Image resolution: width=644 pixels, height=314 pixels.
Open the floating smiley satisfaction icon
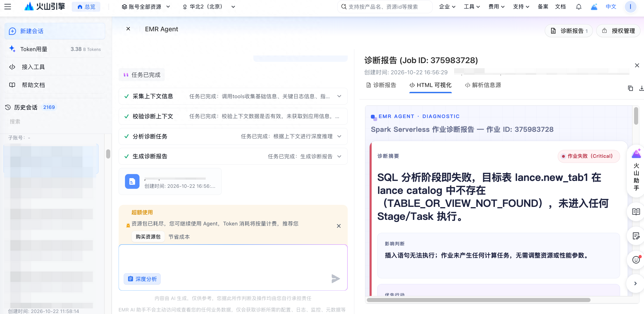pyautogui.click(x=636, y=260)
